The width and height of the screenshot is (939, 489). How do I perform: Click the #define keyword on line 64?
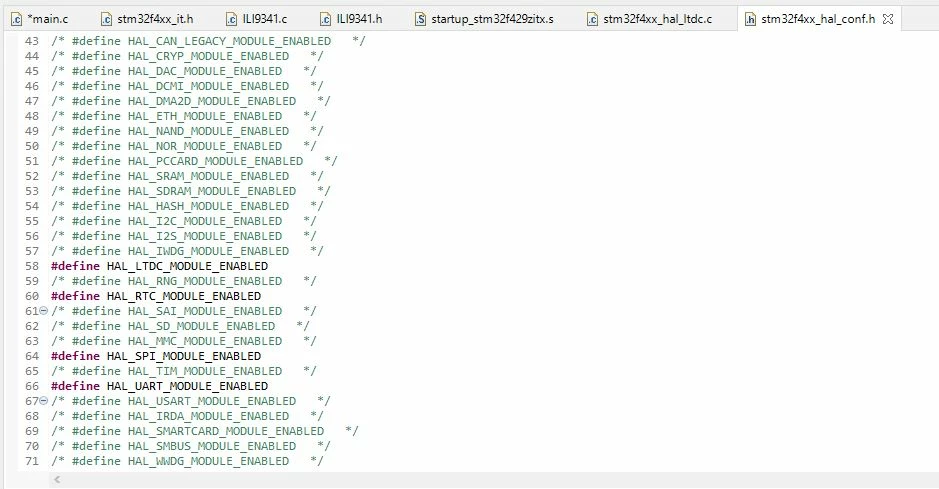point(75,356)
